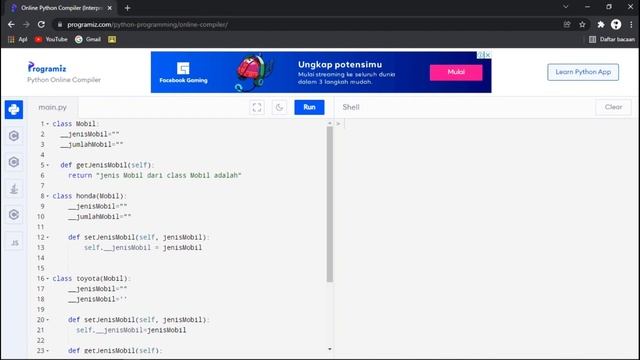Open the Learn Python App link

pyautogui.click(x=583, y=72)
